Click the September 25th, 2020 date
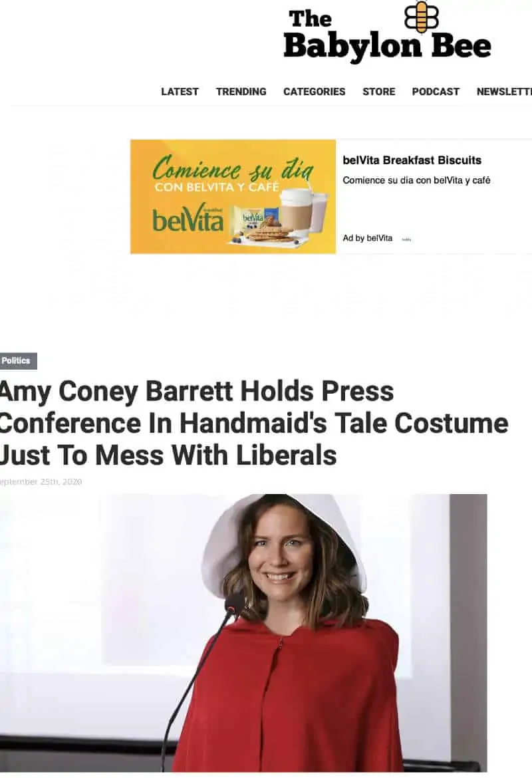The width and height of the screenshot is (532, 778). 41,482
